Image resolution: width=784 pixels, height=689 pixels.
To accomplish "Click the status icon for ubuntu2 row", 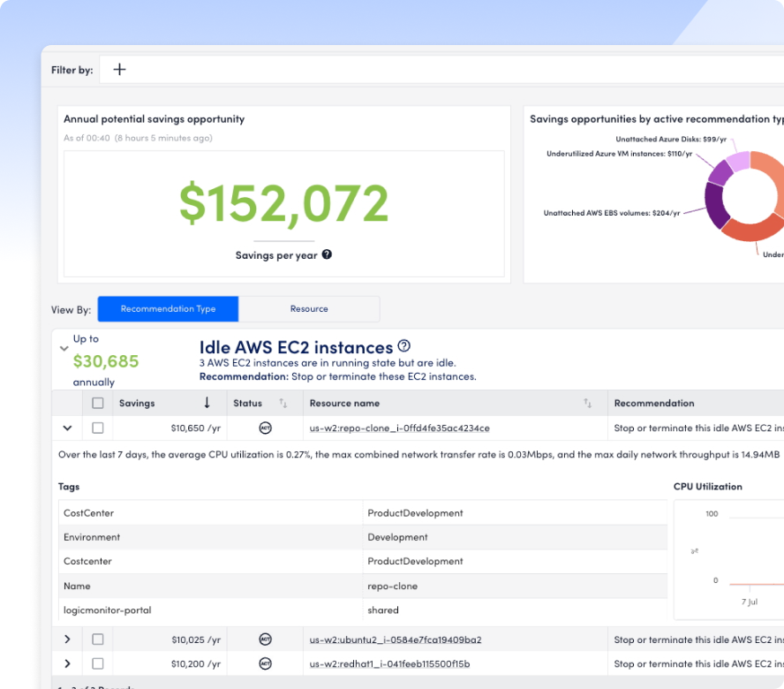I will coord(266,639).
